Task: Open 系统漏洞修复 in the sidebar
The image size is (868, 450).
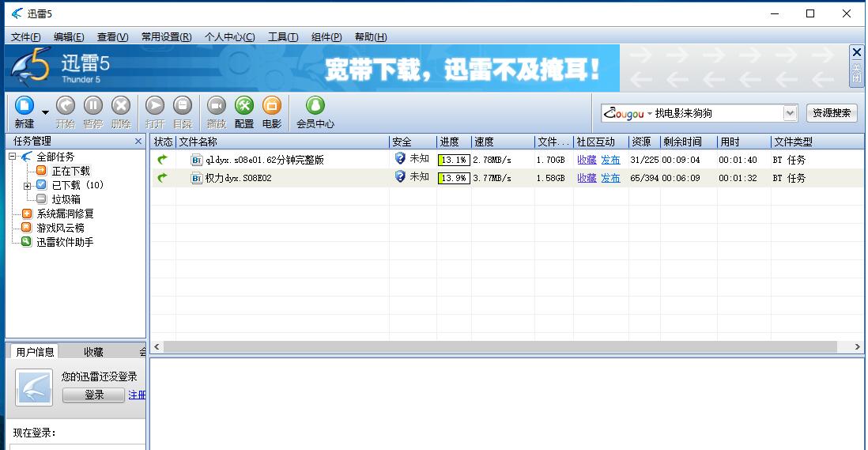Action: tap(65, 214)
